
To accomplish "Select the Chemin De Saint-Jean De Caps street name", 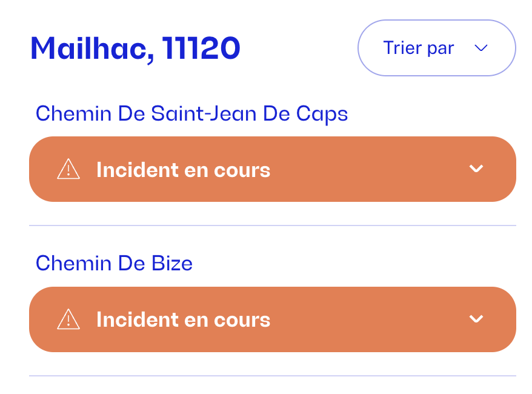I will point(191,113).
